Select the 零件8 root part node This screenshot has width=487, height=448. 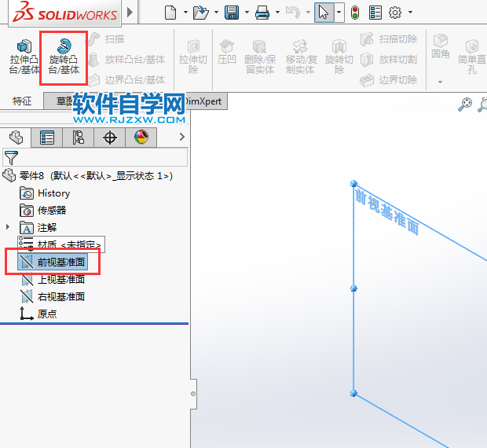[x=88, y=176]
